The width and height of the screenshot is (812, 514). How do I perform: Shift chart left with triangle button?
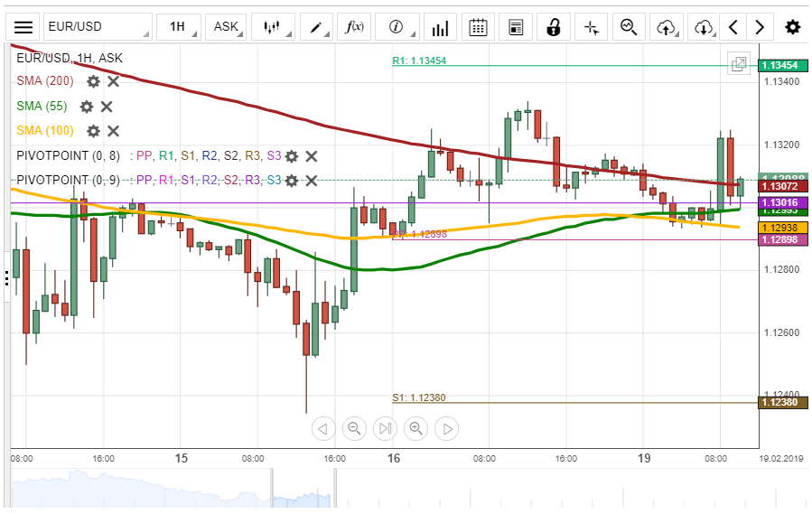(323, 429)
